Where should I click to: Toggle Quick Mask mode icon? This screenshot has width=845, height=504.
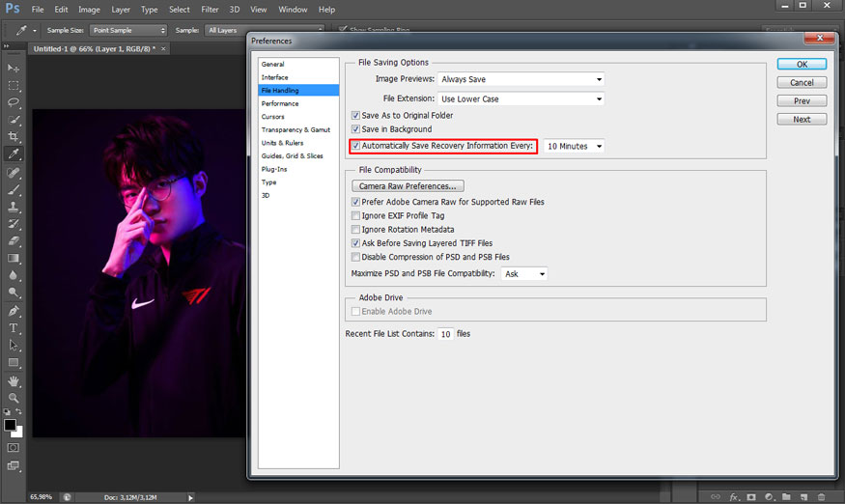(14, 447)
